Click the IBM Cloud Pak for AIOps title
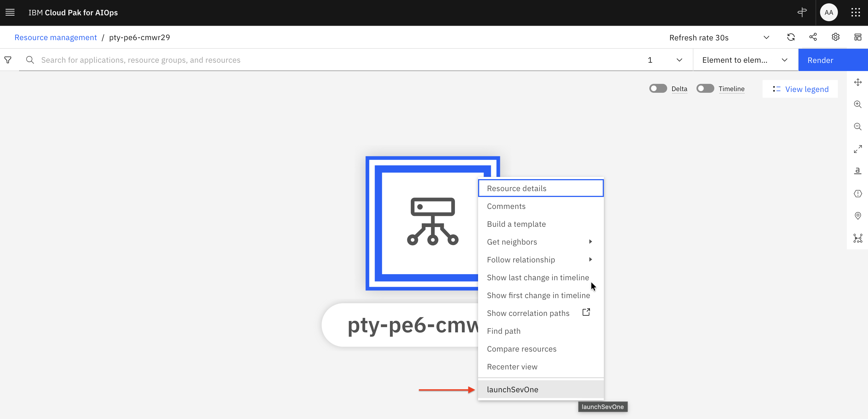 (73, 13)
